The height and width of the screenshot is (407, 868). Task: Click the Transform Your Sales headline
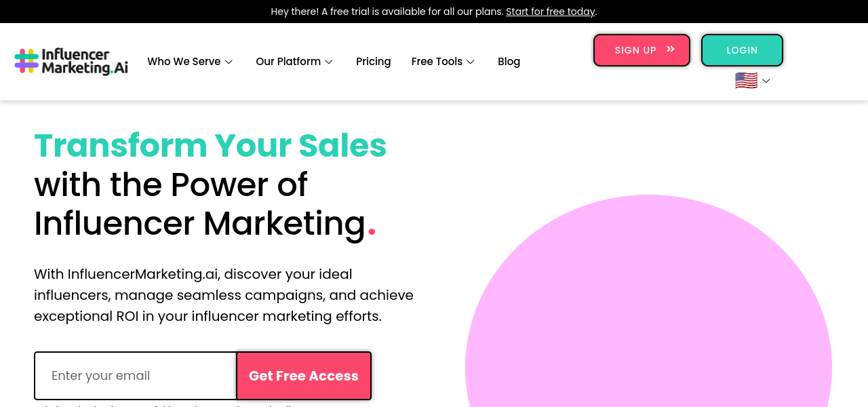(x=210, y=145)
